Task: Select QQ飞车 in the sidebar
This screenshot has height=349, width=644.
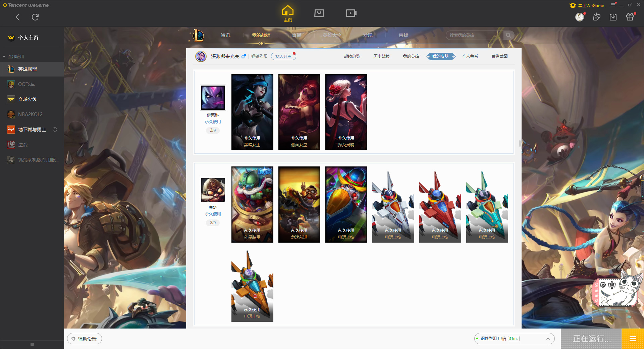Action: click(x=32, y=84)
